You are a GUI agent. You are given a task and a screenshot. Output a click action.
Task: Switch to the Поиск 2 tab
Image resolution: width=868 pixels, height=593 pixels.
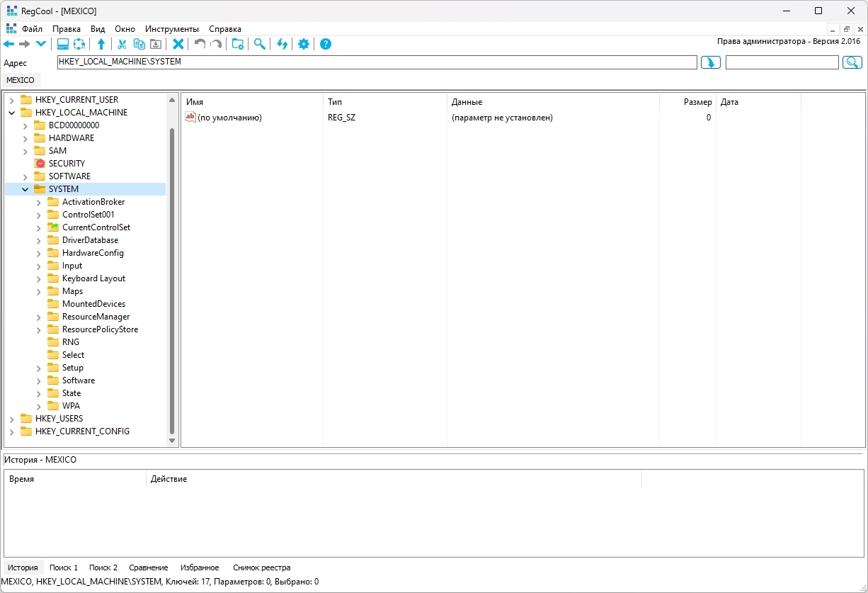[x=103, y=567]
